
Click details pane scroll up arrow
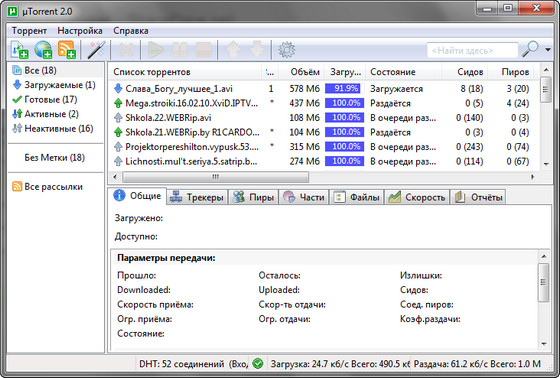(544, 256)
